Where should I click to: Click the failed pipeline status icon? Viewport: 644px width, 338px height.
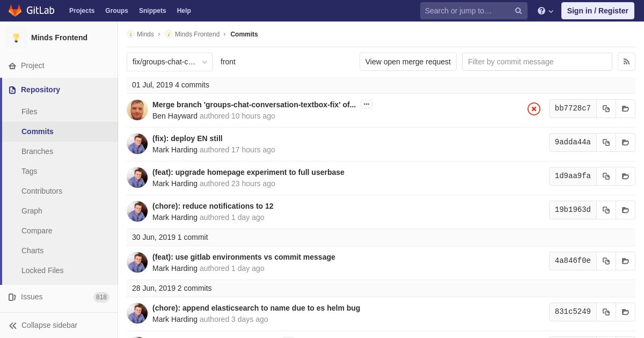534,109
